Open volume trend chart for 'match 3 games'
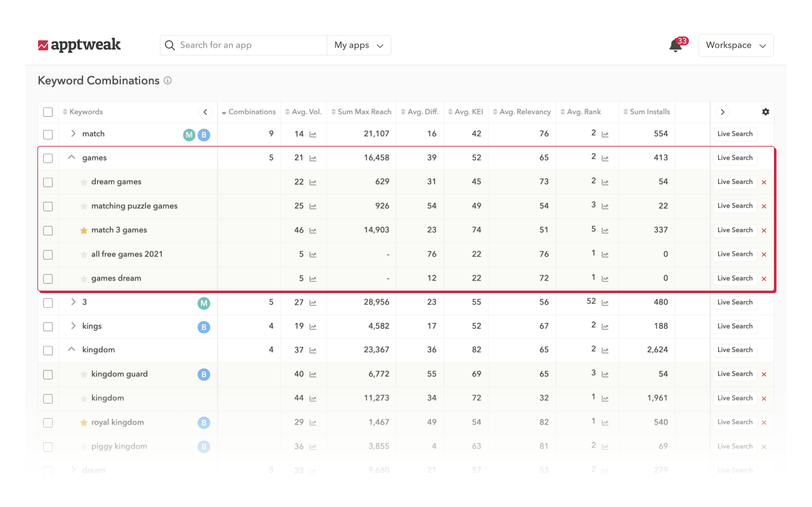This screenshot has height=507, width=812. coord(313,231)
